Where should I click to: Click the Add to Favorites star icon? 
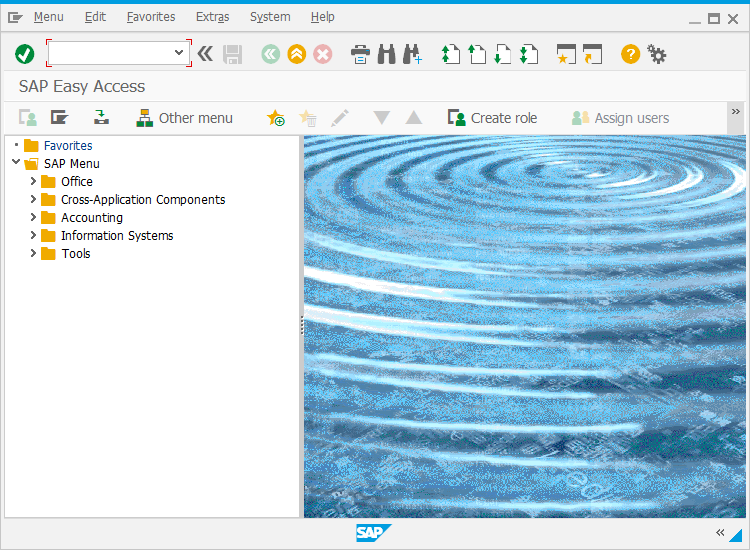click(x=276, y=118)
